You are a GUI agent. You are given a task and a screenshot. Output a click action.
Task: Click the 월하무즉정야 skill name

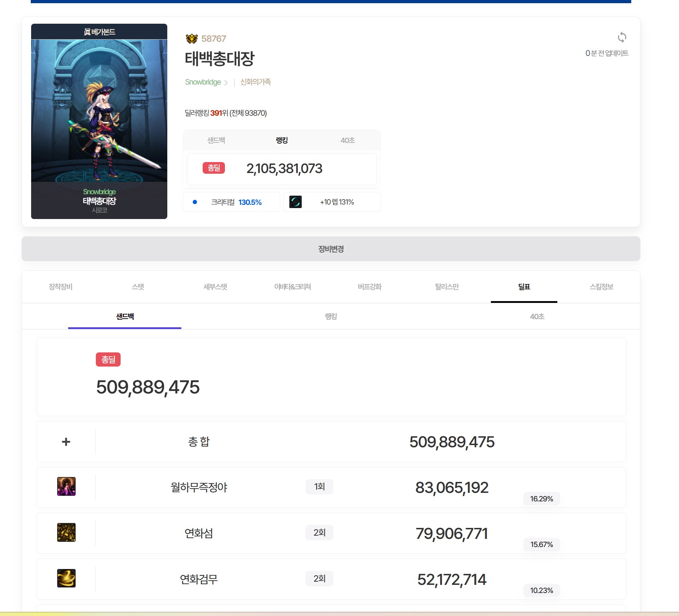pos(199,487)
